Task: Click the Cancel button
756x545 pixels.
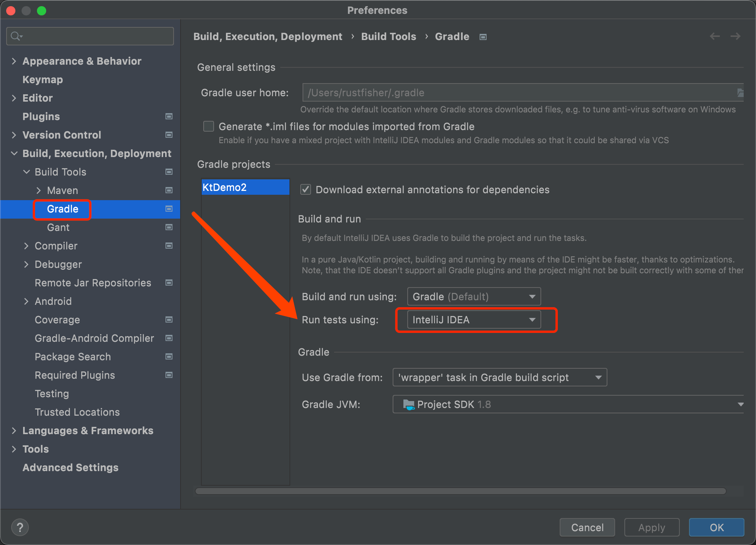Action: pos(587,527)
